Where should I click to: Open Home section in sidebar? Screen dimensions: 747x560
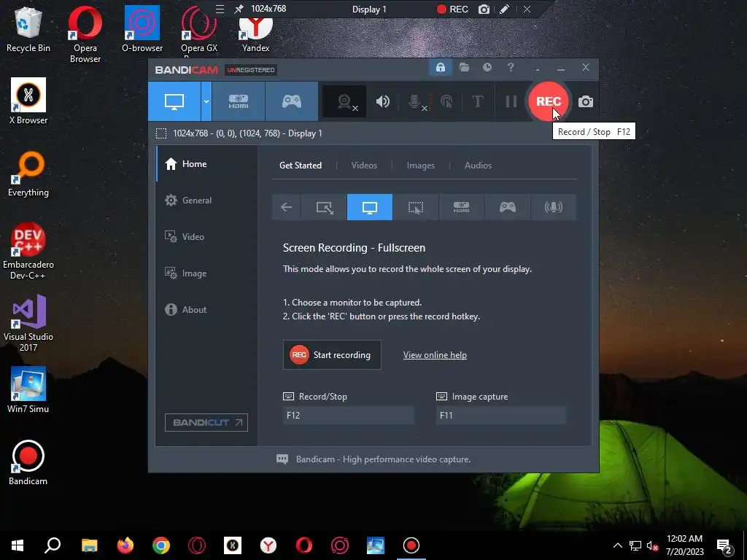[206, 164]
